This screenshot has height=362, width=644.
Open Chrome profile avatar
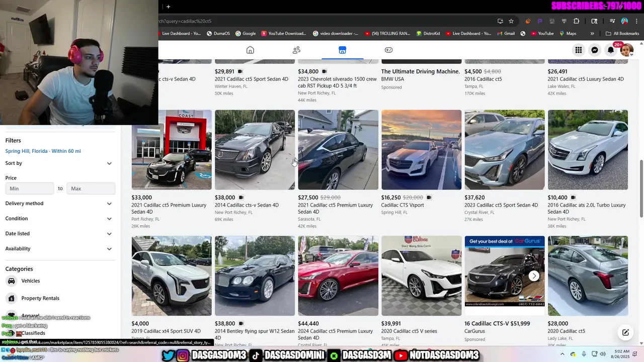coord(624,21)
